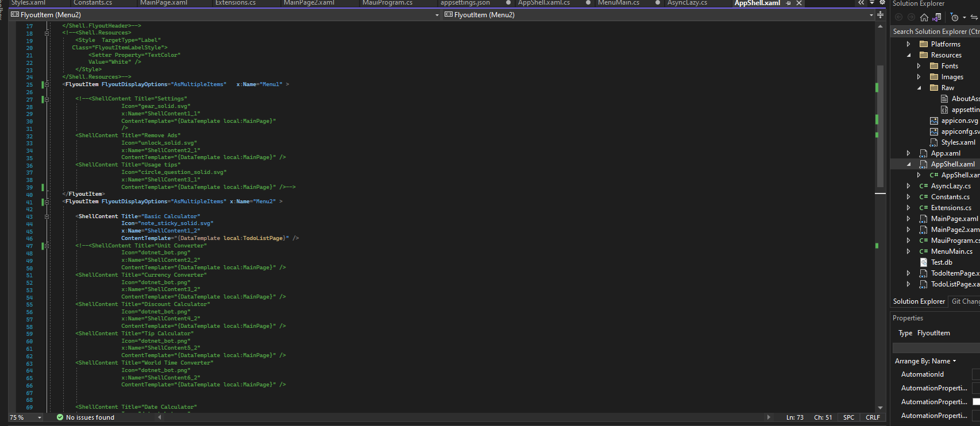Select TodoListPage.xaml in Solution Explorer
The image size is (980, 426).
(955, 284)
